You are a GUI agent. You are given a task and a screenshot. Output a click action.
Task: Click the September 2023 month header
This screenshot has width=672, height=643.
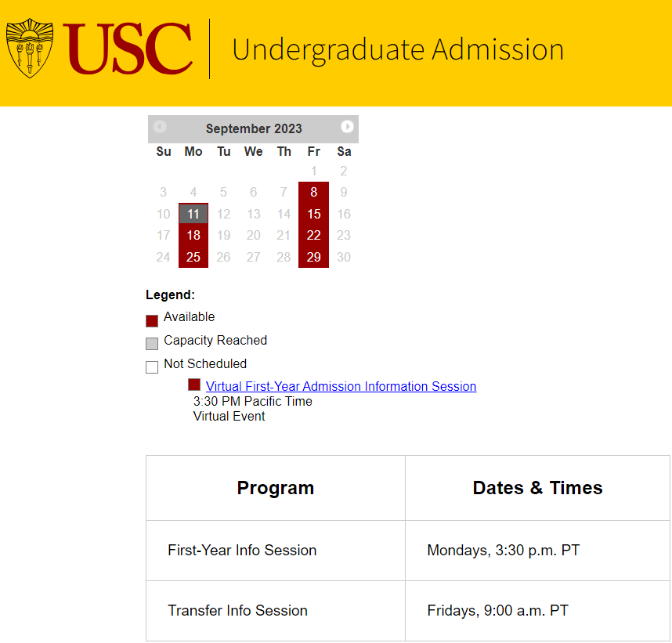tap(254, 128)
